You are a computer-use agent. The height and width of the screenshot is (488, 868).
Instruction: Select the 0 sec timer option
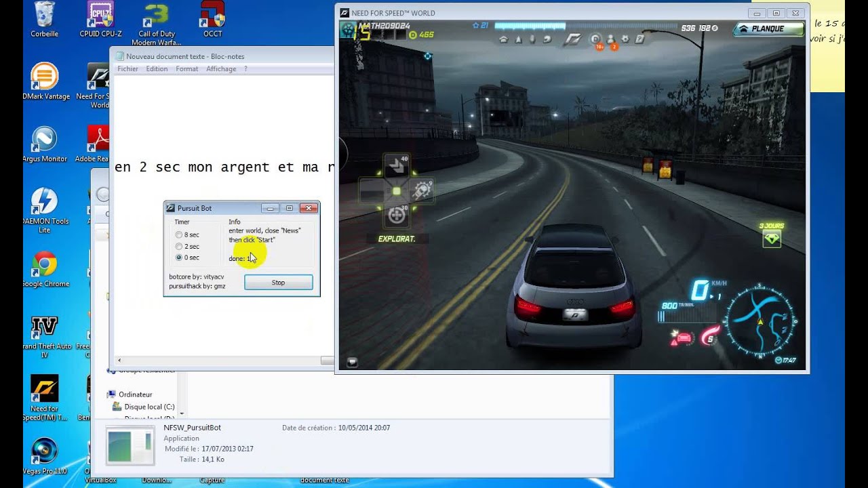[187, 258]
